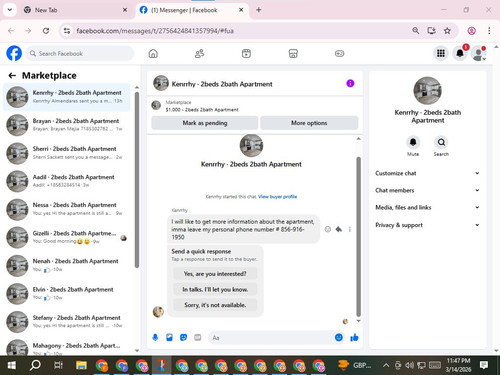Open the notifications bell with badge

pyautogui.click(x=460, y=53)
